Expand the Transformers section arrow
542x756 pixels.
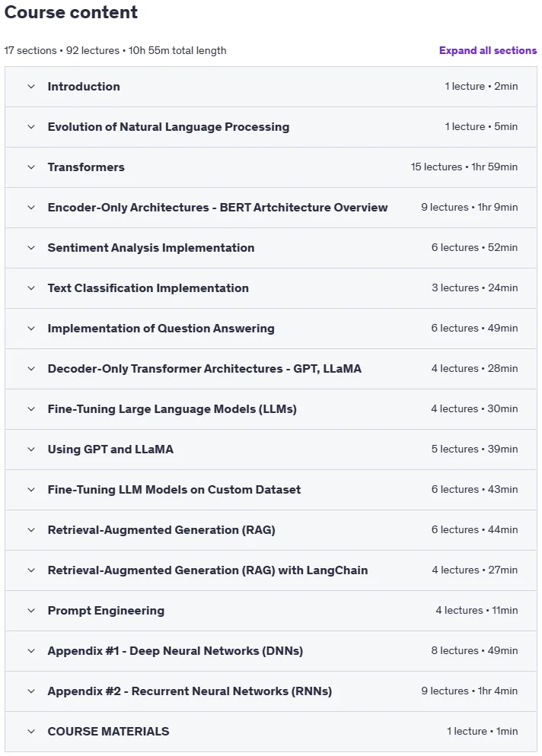(x=31, y=167)
